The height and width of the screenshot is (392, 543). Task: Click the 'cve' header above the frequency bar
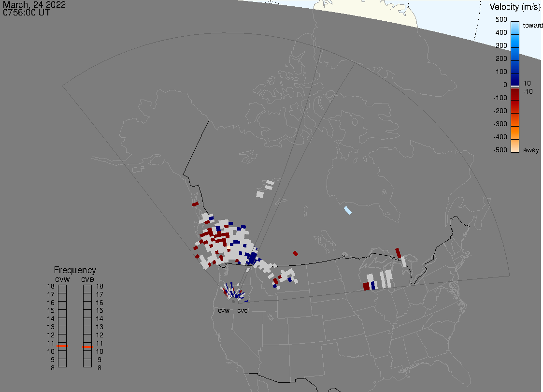click(x=87, y=279)
